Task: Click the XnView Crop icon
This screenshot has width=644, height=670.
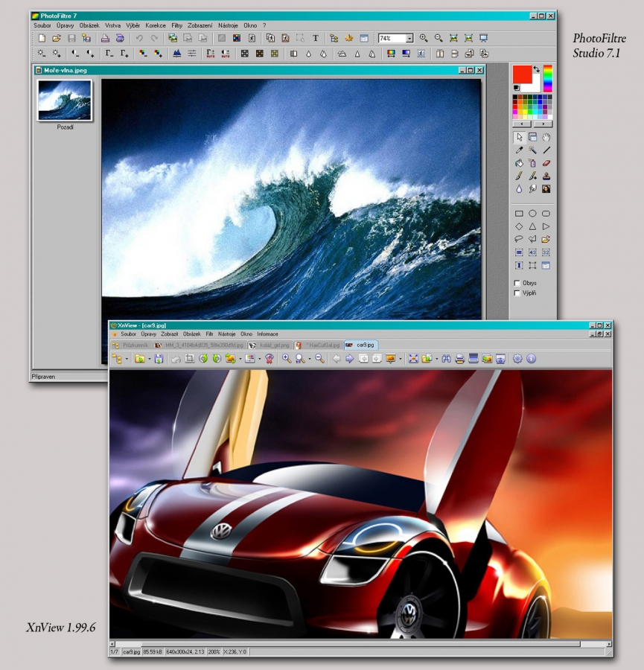Action: [x=190, y=359]
